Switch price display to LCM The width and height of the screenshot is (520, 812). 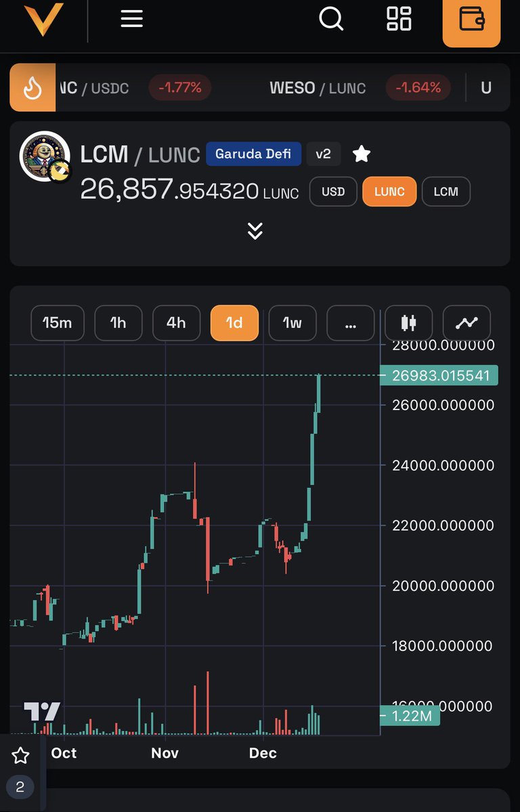446,191
